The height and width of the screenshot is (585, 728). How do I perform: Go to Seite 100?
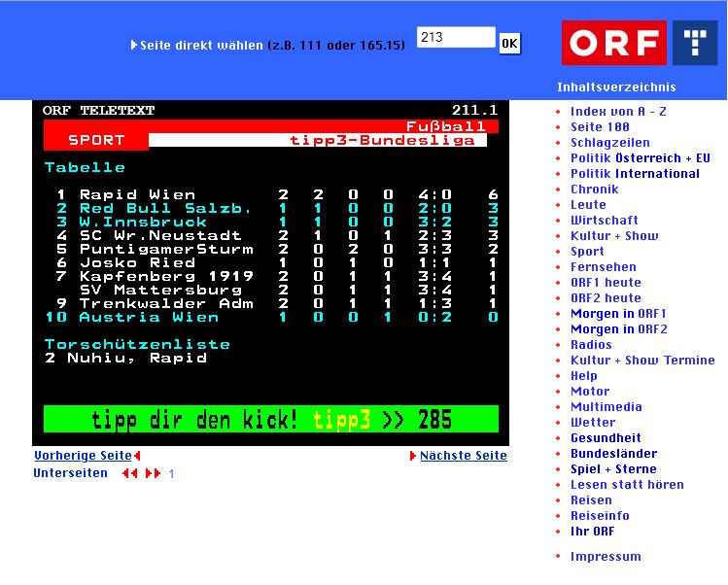click(600, 126)
